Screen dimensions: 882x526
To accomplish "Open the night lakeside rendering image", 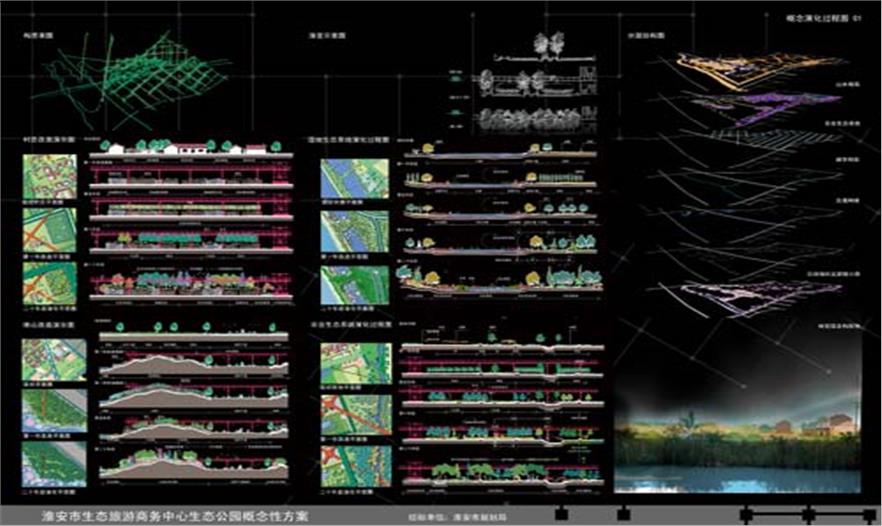I will [739, 438].
